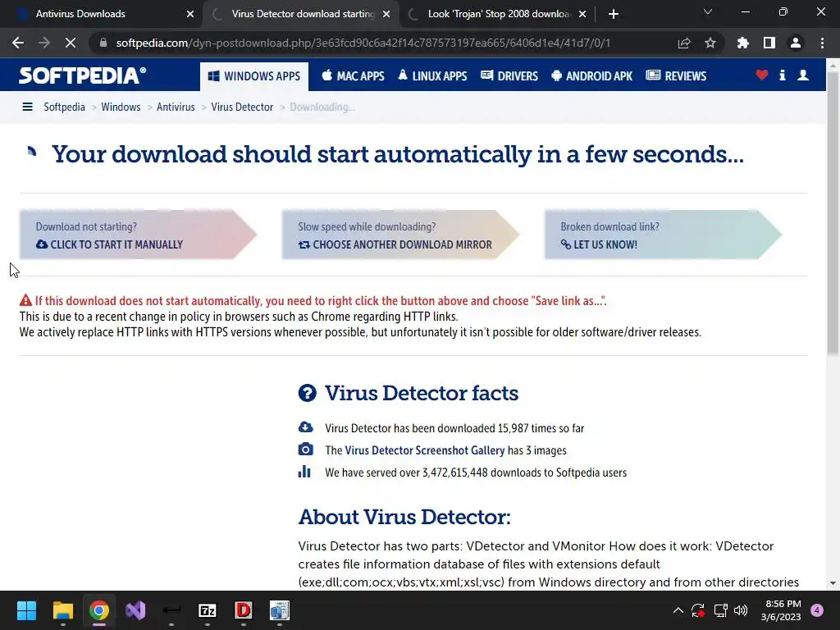The image size is (840, 630).
Task: Open Drivers section
Action: pos(509,76)
